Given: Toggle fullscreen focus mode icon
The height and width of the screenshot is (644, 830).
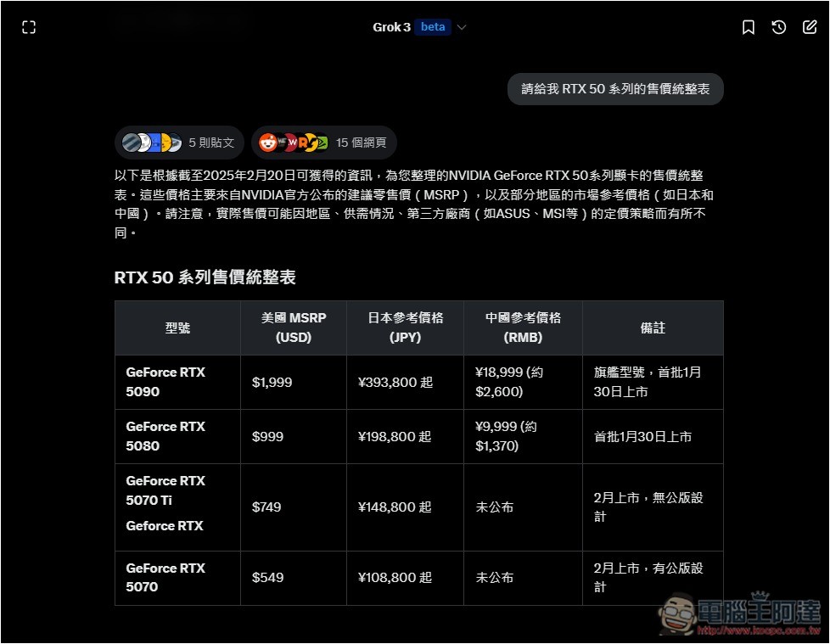Looking at the screenshot, I should (x=29, y=27).
